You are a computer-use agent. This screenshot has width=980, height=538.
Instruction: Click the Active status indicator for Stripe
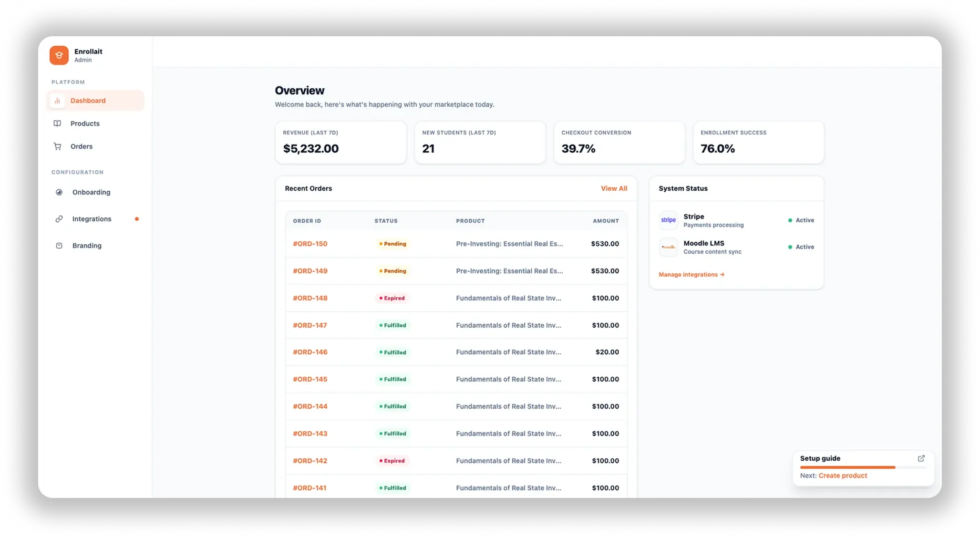click(790, 220)
